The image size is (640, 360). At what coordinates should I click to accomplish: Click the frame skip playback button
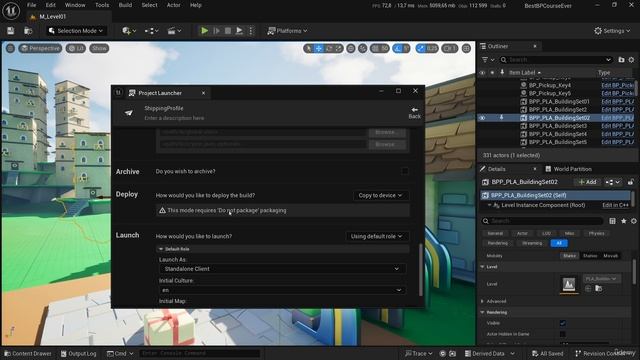click(x=216, y=31)
